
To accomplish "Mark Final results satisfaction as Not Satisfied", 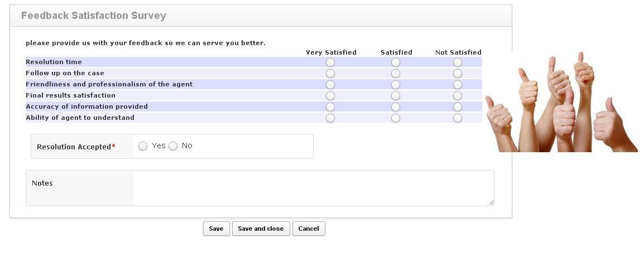I will click(x=458, y=96).
